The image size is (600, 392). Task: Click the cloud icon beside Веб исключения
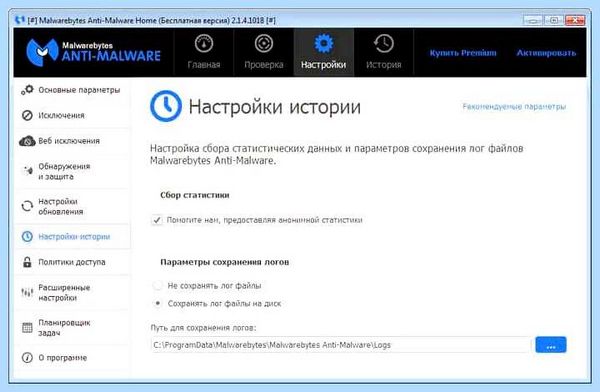pyautogui.click(x=27, y=141)
